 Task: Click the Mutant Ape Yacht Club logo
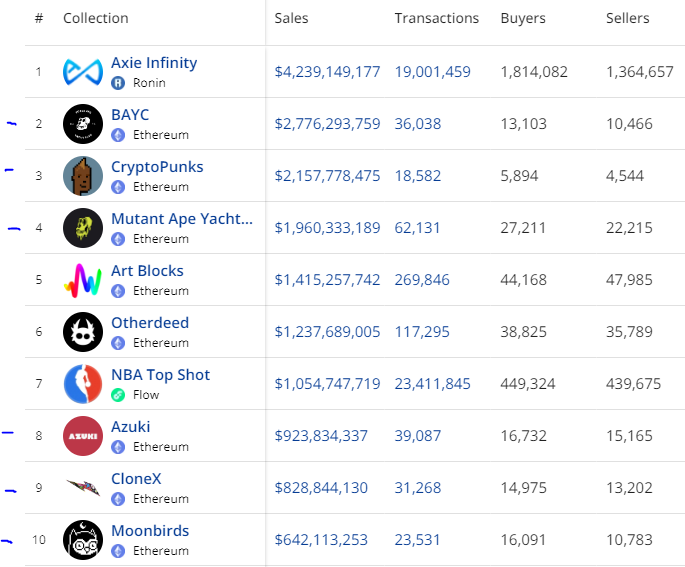83,228
